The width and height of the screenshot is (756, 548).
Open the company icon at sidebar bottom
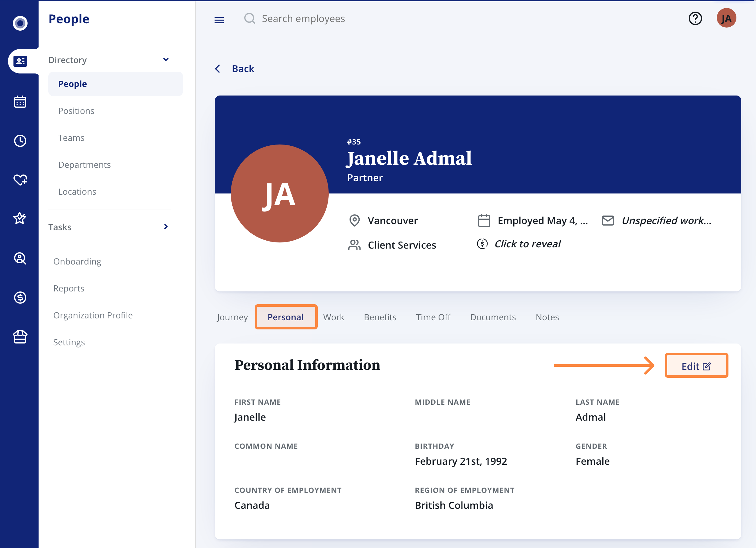(x=20, y=337)
